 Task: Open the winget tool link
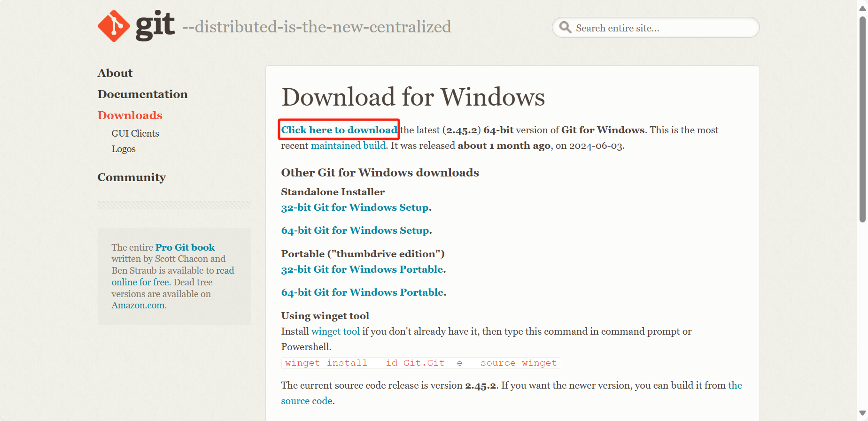335,331
